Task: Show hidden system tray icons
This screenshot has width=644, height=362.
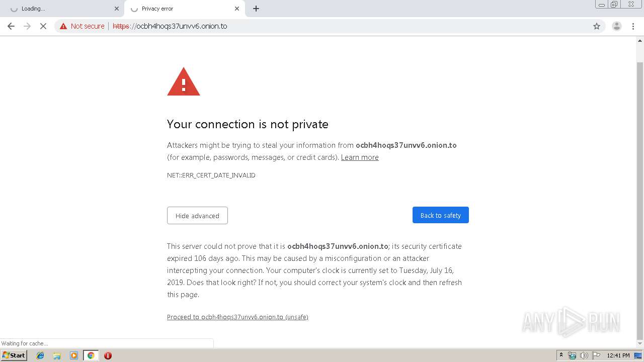Action: (x=561, y=355)
